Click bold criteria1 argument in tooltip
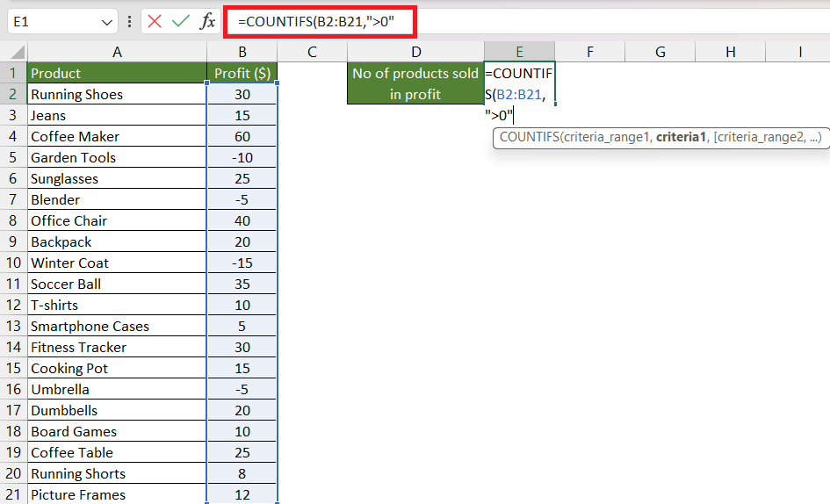830x504 pixels. click(x=681, y=137)
